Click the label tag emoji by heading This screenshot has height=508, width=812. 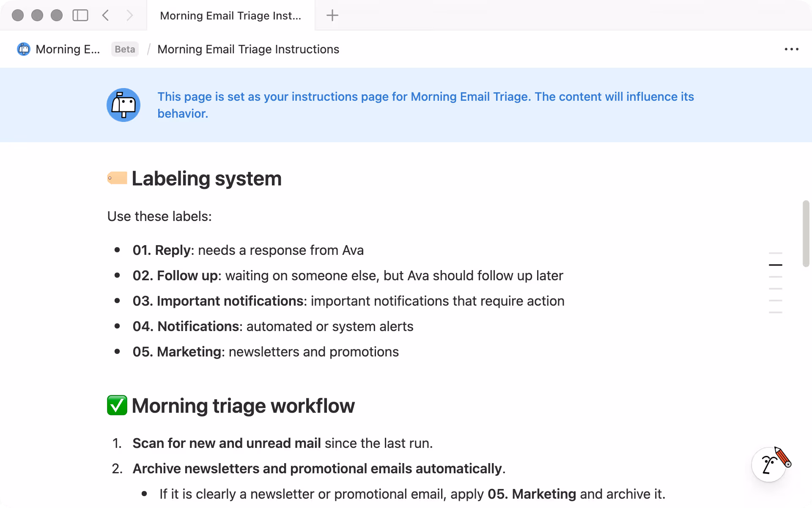(x=117, y=178)
